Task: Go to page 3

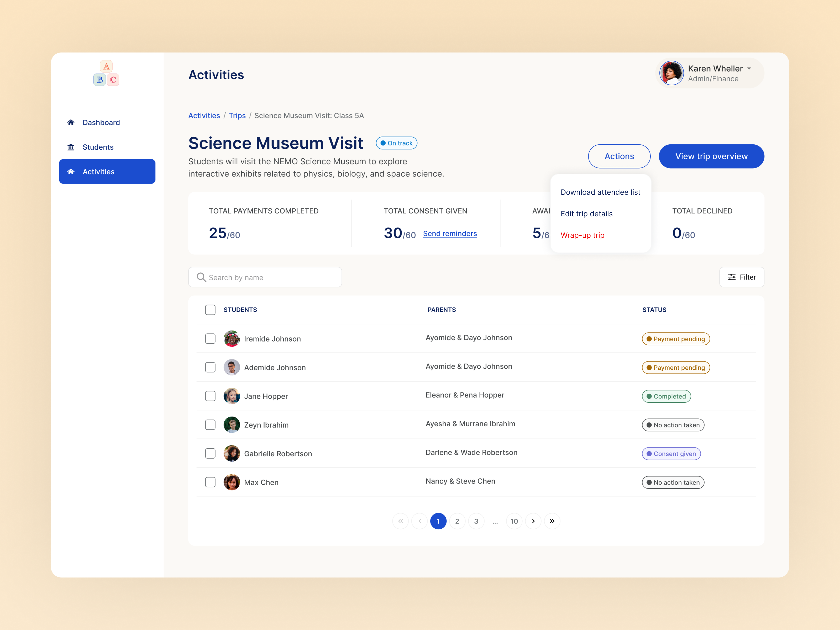Action: pyautogui.click(x=476, y=521)
